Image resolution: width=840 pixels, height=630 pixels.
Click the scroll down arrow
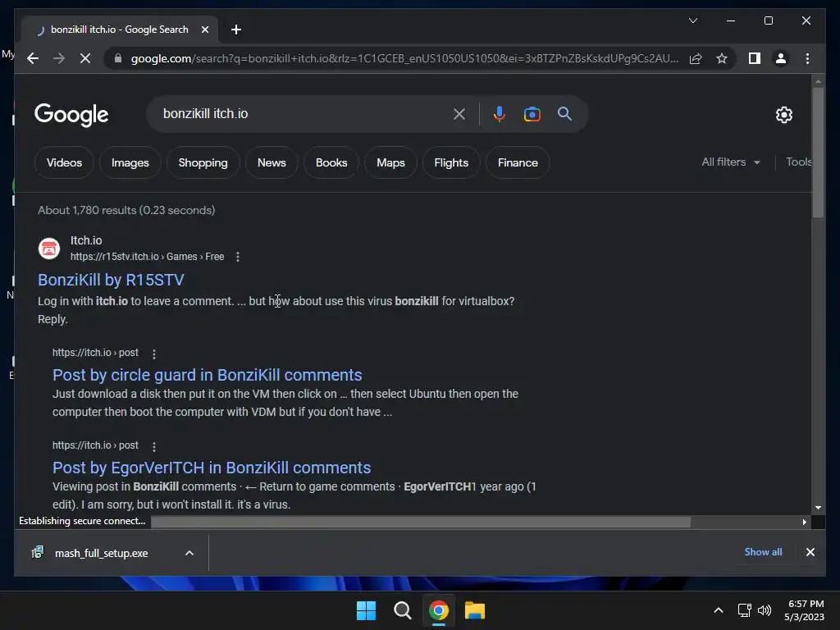click(x=818, y=507)
